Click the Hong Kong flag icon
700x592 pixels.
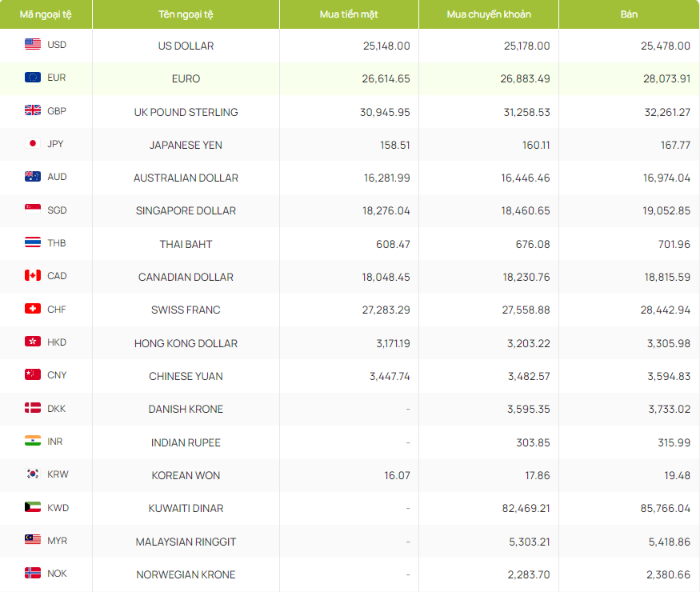33,342
